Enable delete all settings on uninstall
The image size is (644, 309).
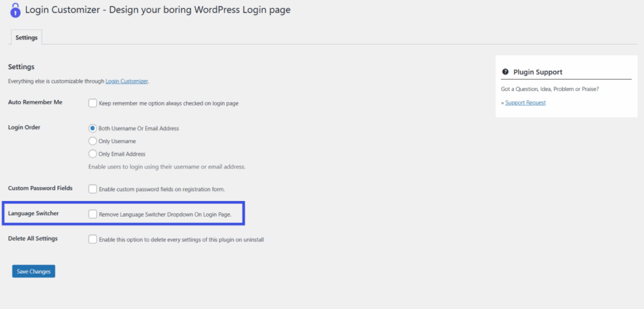tap(92, 239)
